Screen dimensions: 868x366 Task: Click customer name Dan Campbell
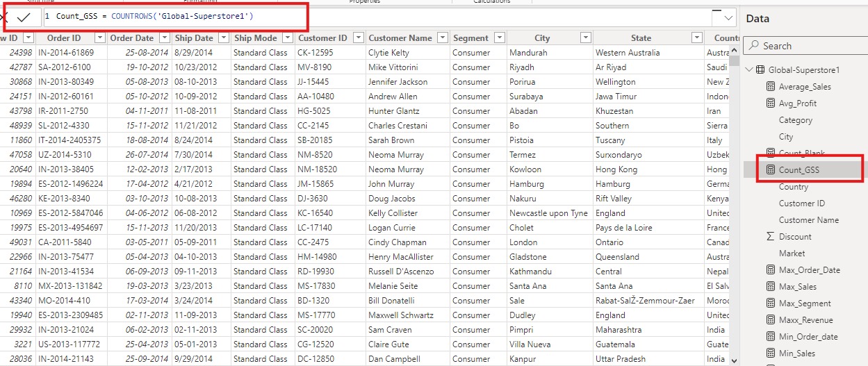[394, 359]
